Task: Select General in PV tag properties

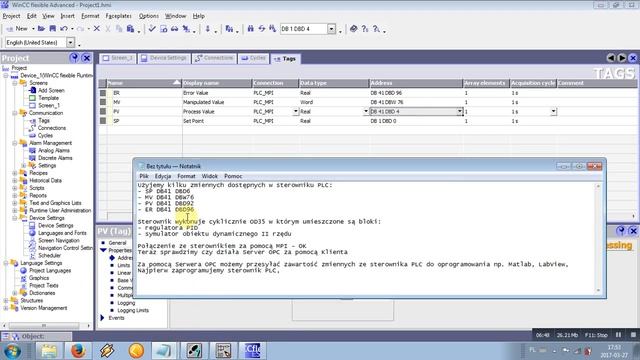Action: (x=118, y=242)
